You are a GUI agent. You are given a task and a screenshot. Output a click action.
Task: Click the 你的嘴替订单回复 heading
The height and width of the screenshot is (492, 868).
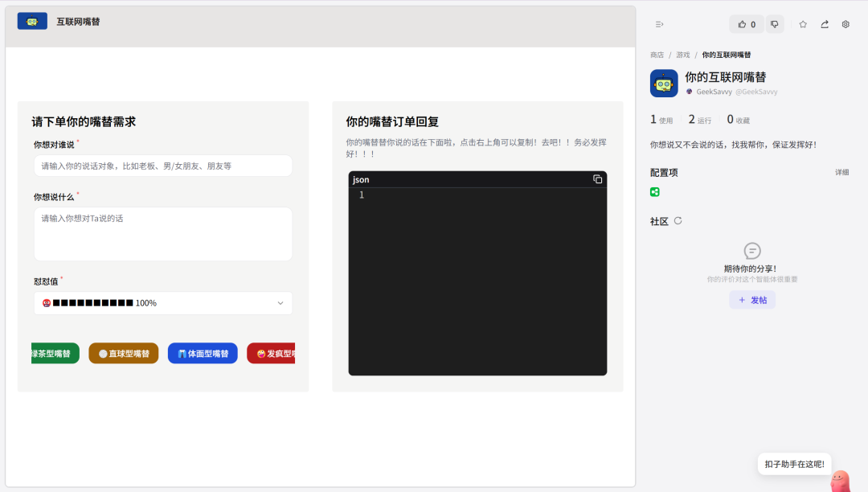click(392, 121)
